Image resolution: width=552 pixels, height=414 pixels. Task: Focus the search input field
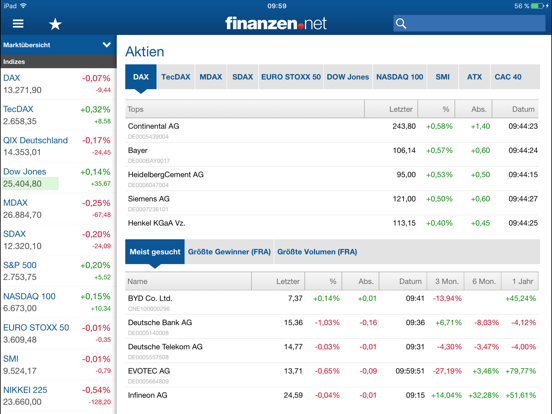[x=469, y=24]
